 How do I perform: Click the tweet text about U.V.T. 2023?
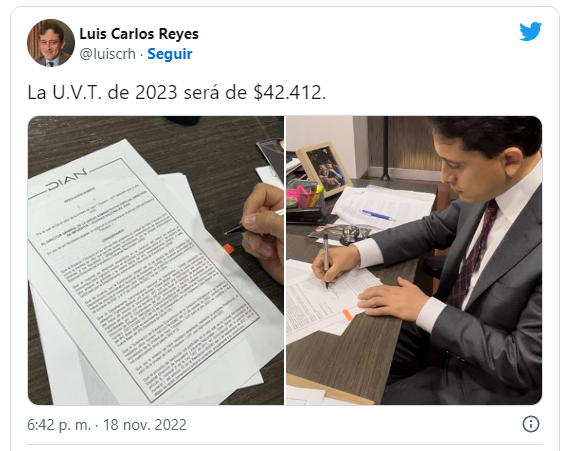177,92
